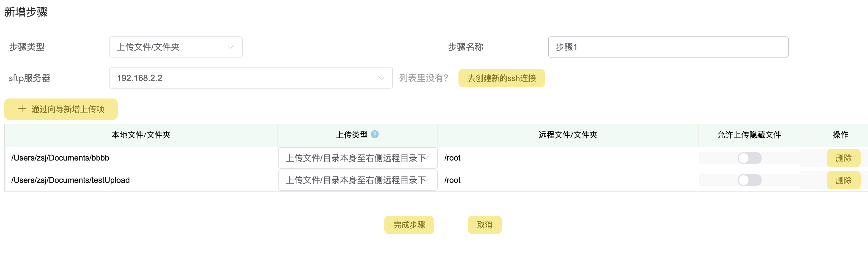The image size is (868, 256).
Task: Open the step type dropdown
Action: pyautogui.click(x=175, y=47)
